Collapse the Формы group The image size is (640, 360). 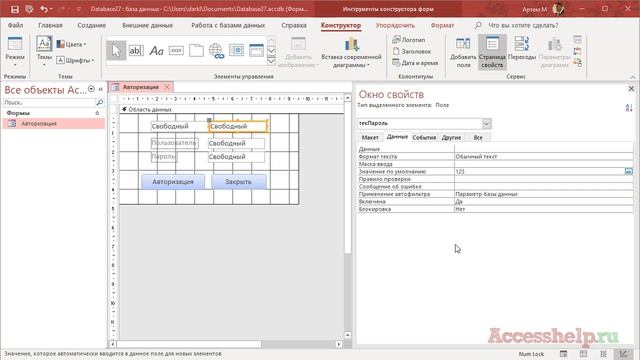[97, 113]
